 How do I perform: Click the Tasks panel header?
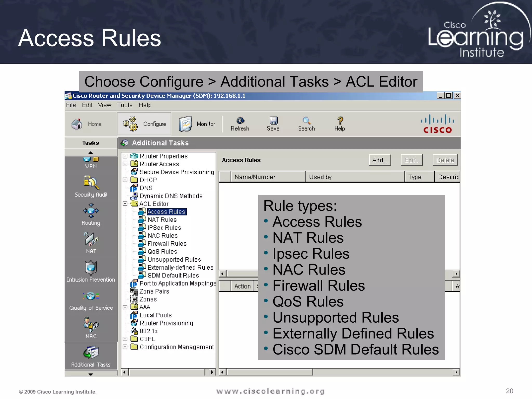[91, 143]
